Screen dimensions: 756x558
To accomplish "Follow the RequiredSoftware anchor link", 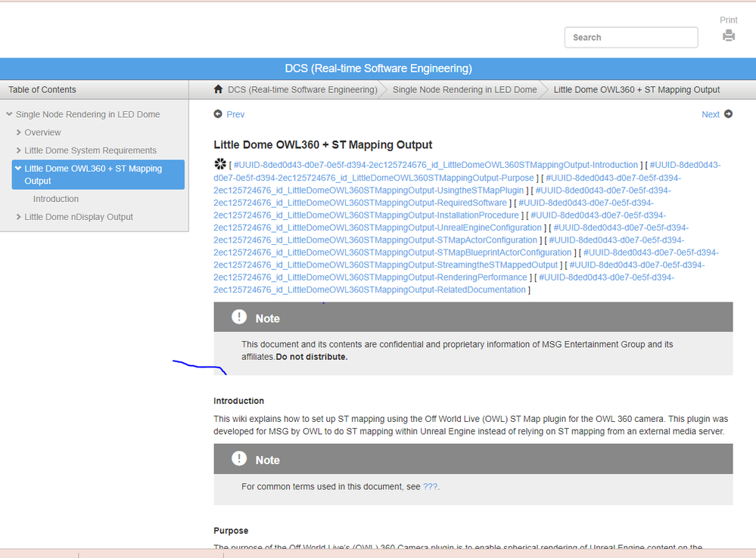I will [360, 203].
